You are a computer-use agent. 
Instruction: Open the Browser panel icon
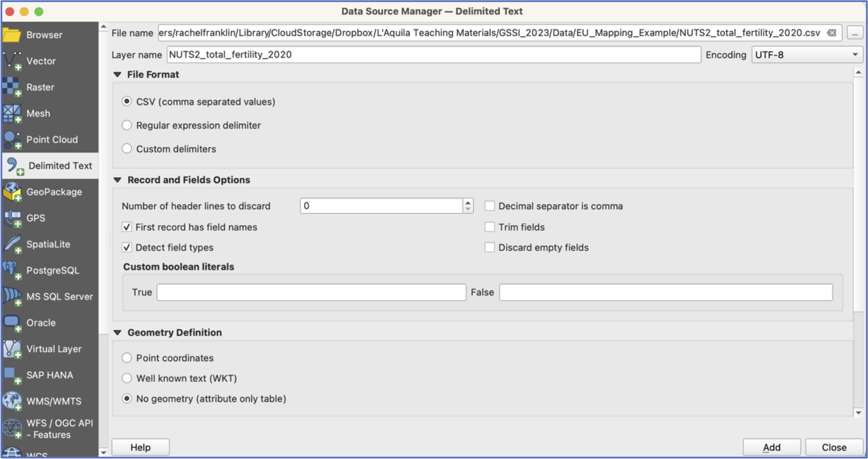(12, 35)
